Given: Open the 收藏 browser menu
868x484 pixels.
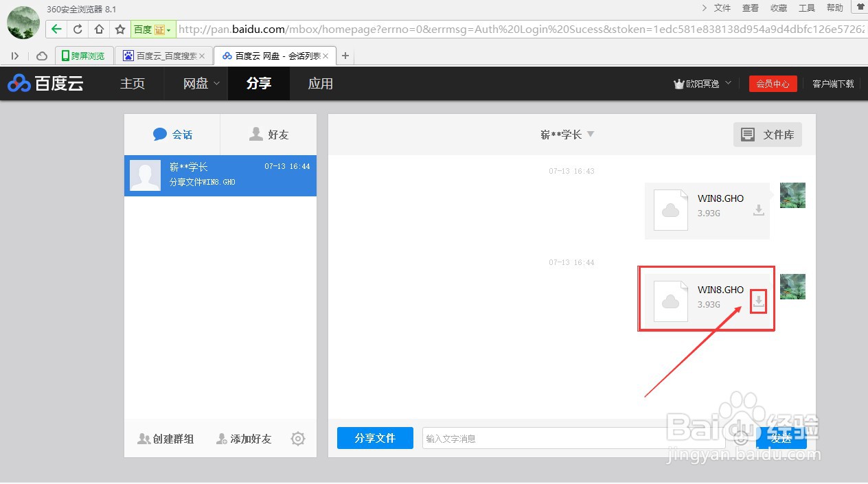Looking at the screenshot, I should click(779, 8).
